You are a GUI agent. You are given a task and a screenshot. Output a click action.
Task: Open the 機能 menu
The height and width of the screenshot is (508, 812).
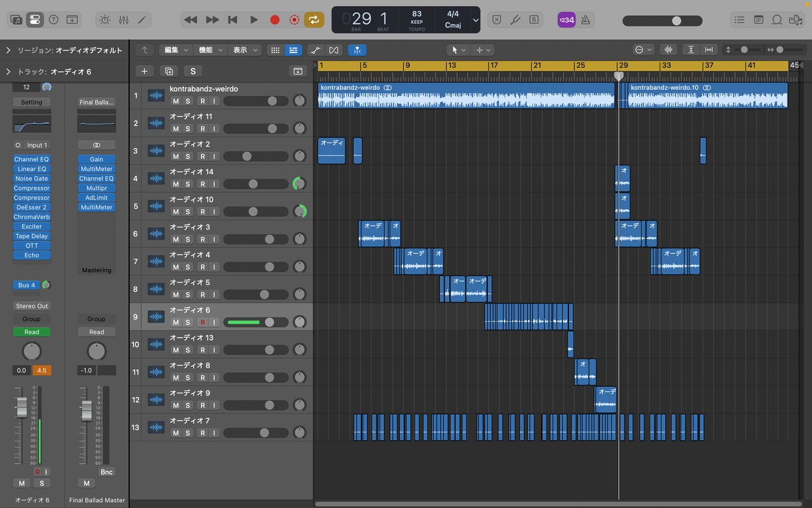pyautogui.click(x=210, y=50)
